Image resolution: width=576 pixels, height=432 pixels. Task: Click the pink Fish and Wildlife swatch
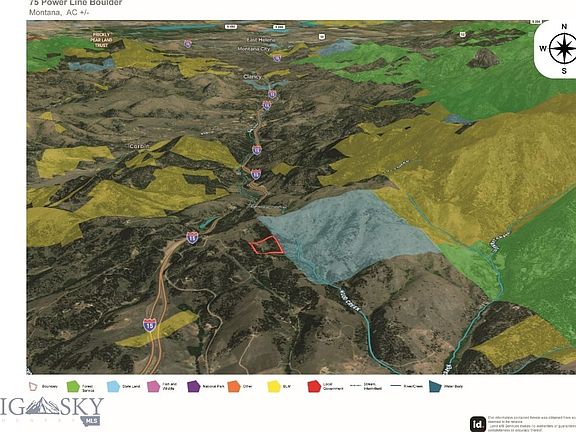[x=154, y=386]
